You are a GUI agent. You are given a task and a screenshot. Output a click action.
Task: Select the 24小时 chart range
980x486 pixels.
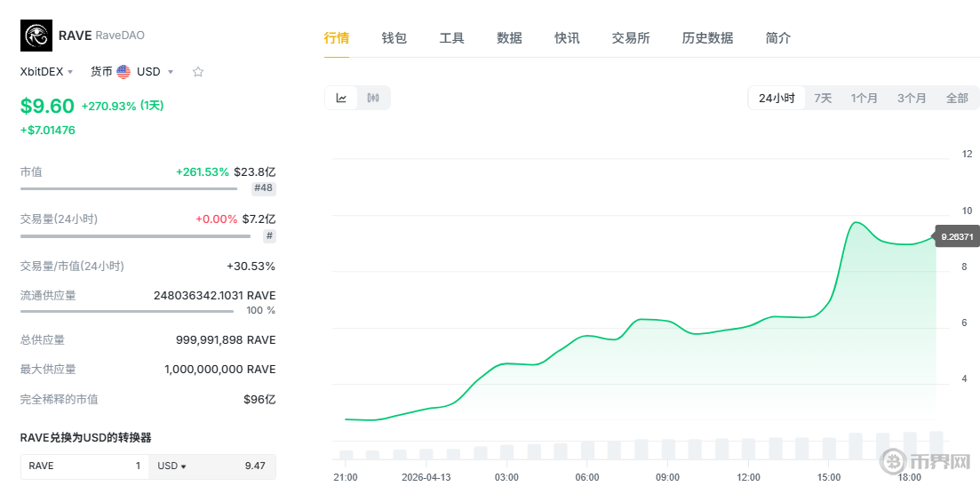pyautogui.click(x=777, y=98)
